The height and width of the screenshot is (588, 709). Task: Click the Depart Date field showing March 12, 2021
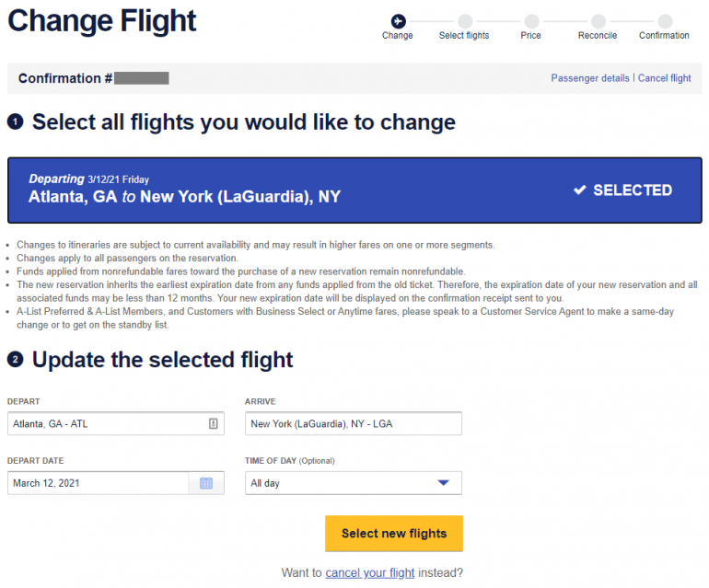tap(97, 483)
